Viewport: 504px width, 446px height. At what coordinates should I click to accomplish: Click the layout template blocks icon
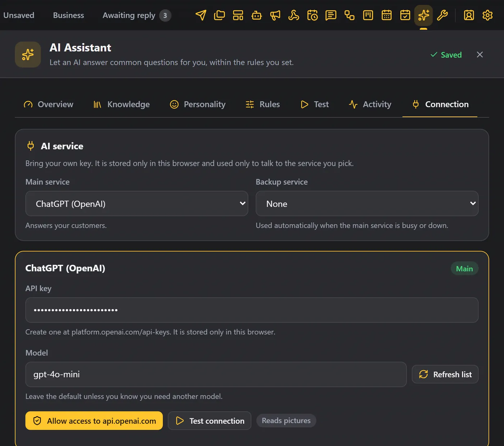[238, 15]
